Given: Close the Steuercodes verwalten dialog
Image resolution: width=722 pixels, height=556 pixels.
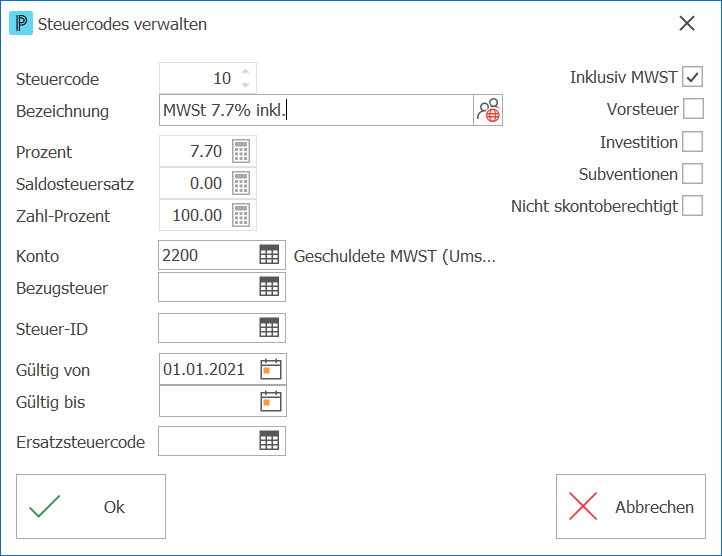Looking at the screenshot, I should 687,23.
